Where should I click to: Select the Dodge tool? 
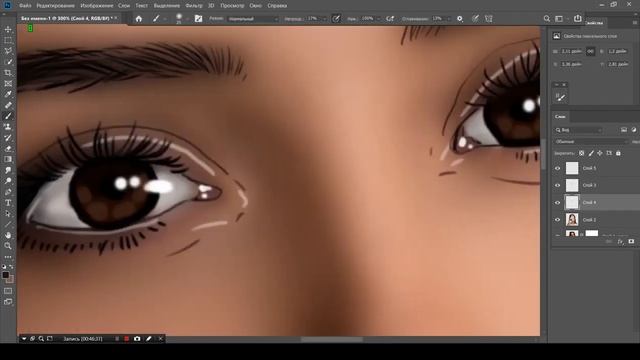(8, 181)
